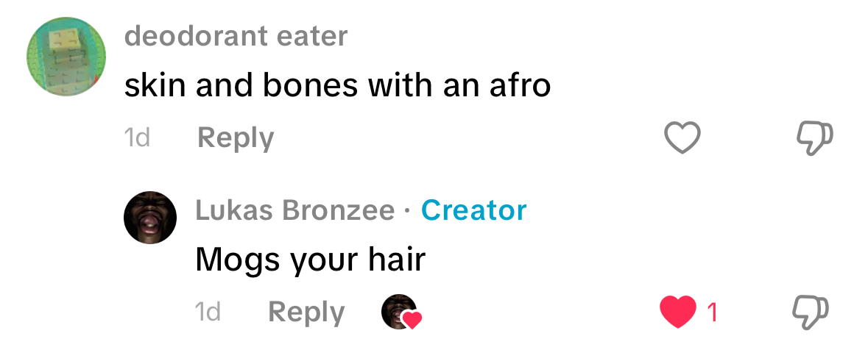Select the 'Mogs your hair' reply text

pyautogui.click(x=311, y=260)
